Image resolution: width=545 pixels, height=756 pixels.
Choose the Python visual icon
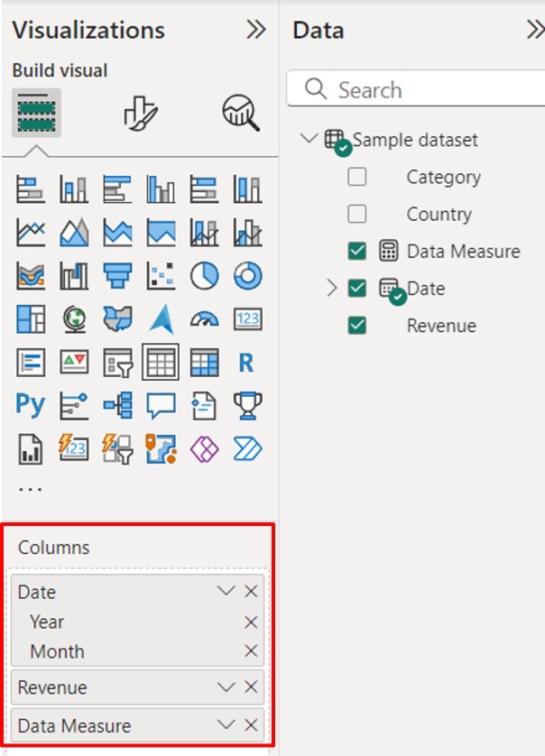tap(31, 405)
